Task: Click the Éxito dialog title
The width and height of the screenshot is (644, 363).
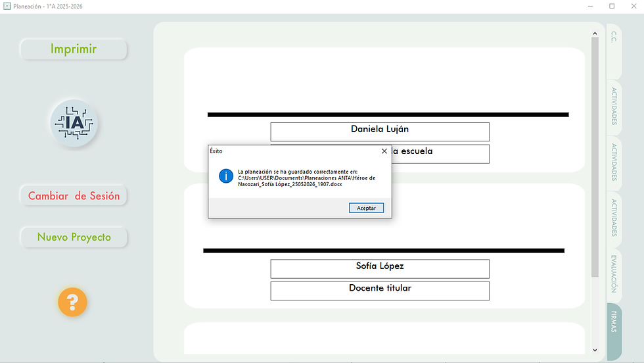Action: pyautogui.click(x=216, y=151)
